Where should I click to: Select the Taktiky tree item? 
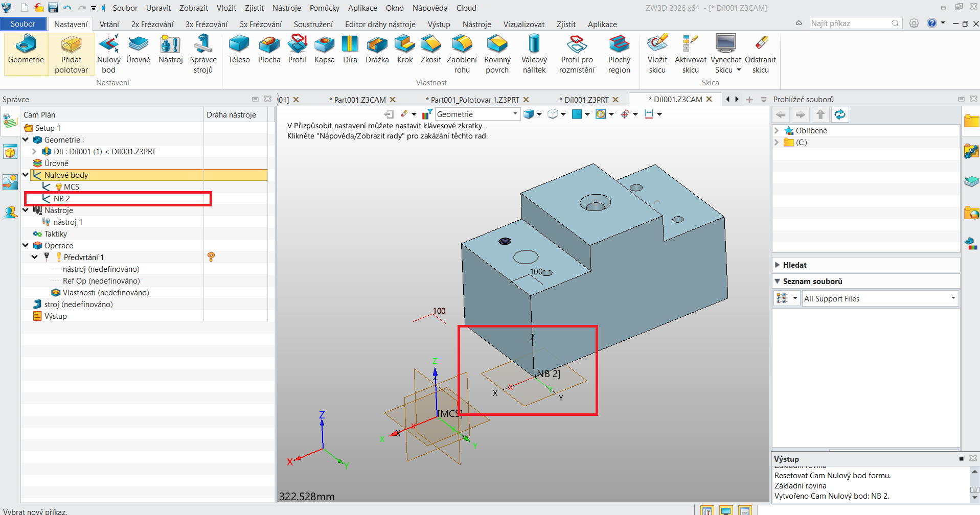pyautogui.click(x=56, y=233)
